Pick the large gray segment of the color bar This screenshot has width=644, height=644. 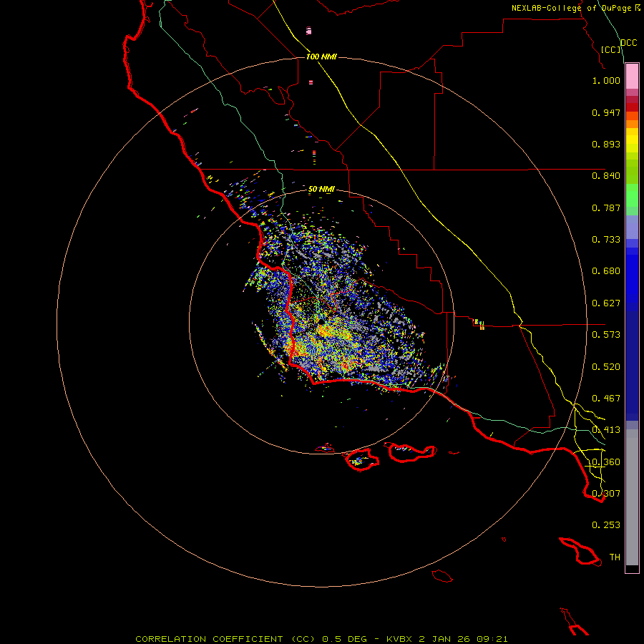click(632, 497)
